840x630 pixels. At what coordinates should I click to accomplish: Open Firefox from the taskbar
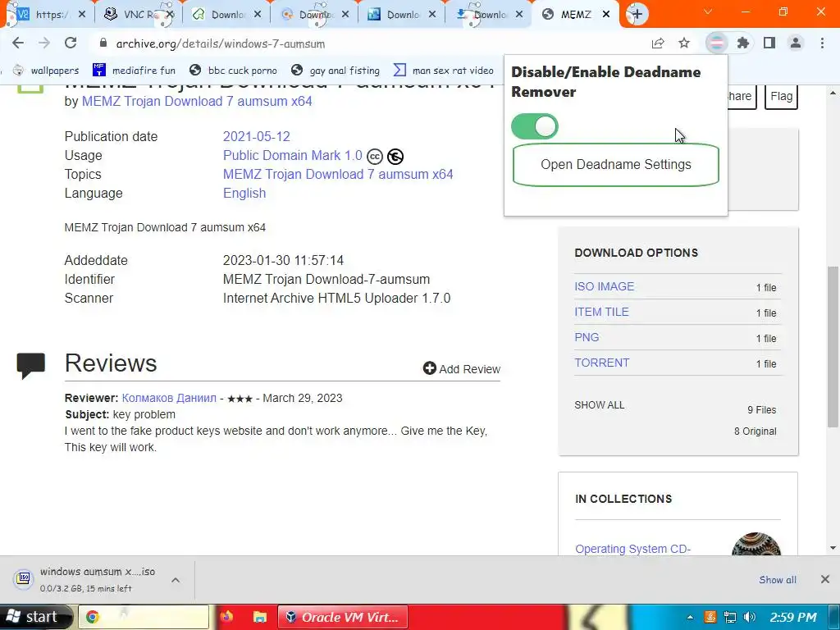pyautogui.click(x=226, y=617)
